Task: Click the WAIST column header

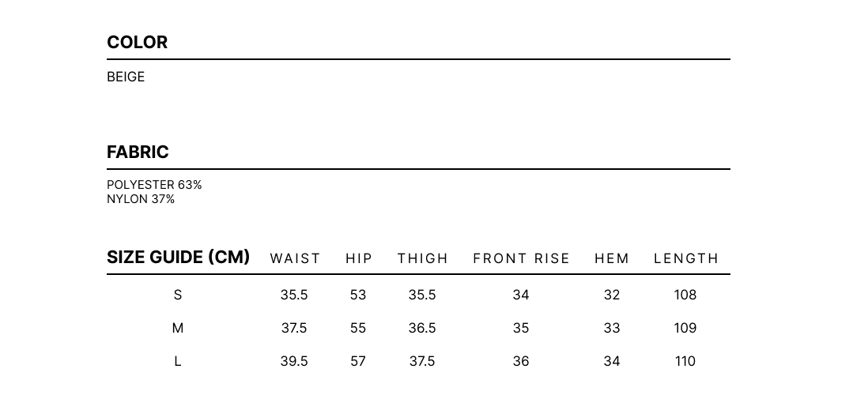Action: point(295,258)
